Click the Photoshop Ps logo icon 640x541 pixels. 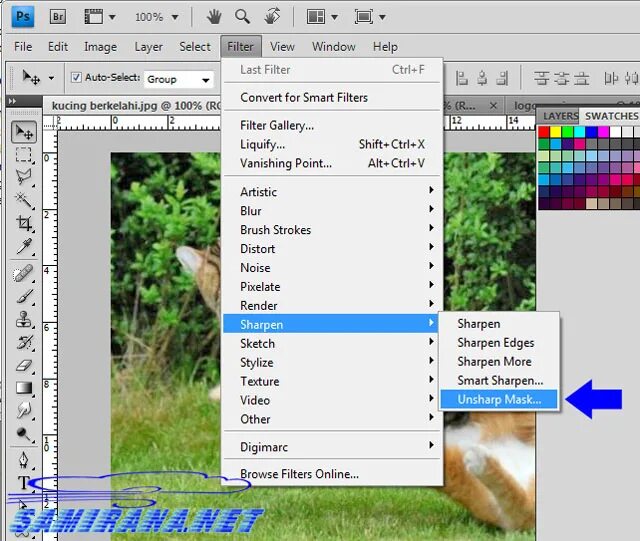coord(23,17)
